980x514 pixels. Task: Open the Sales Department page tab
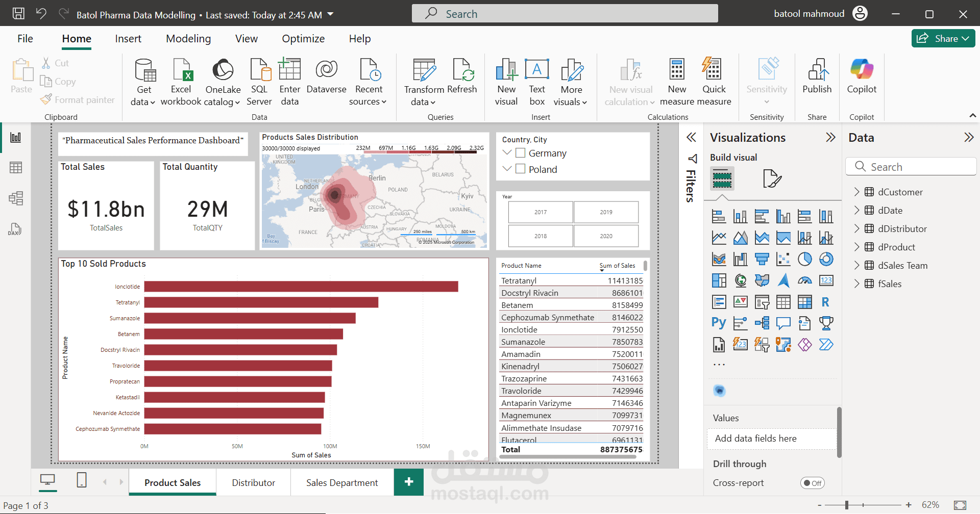tap(342, 482)
